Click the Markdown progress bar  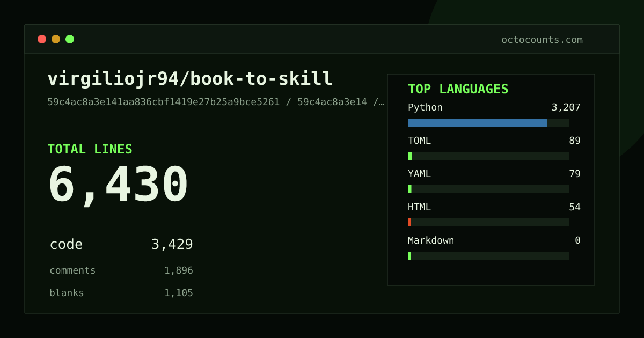[x=488, y=256]
